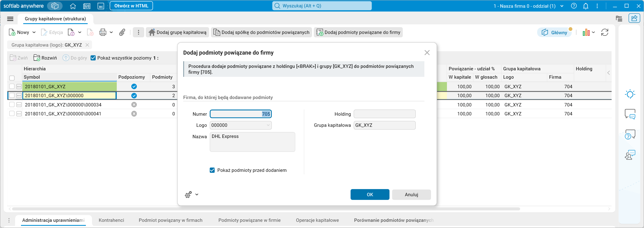644x228 pixels.
Task: Check the row ending 000034 checkbox
Action: coord(12,105)
